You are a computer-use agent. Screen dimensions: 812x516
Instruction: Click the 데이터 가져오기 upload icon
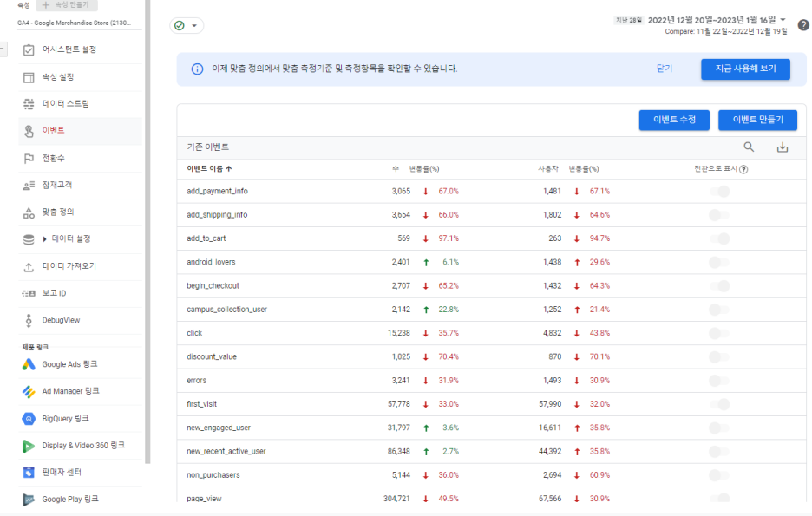click(29, 266)
